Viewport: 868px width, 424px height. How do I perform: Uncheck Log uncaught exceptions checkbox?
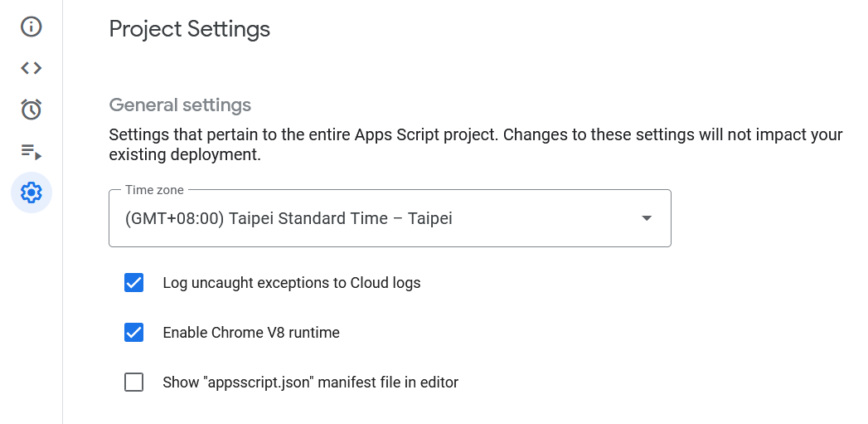tap(133, 283)
